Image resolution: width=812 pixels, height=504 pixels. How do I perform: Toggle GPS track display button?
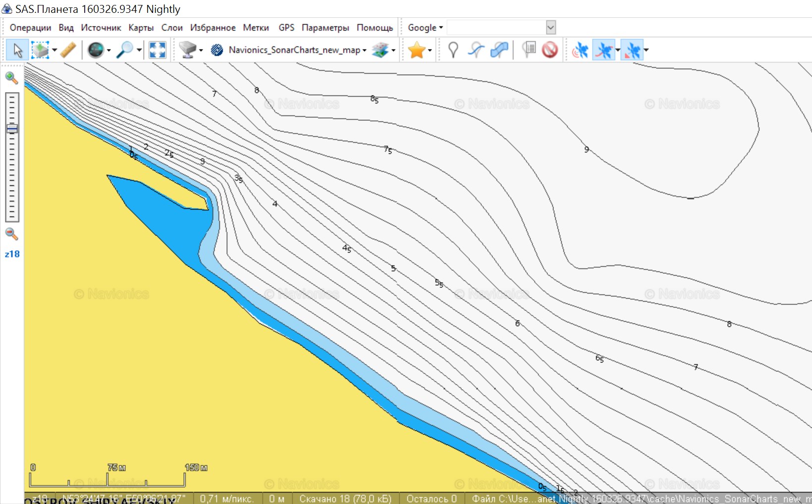[x=603, y=50]
